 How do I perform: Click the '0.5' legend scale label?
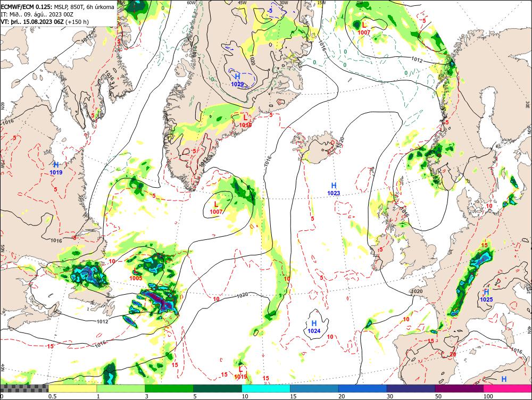[52, 396]
